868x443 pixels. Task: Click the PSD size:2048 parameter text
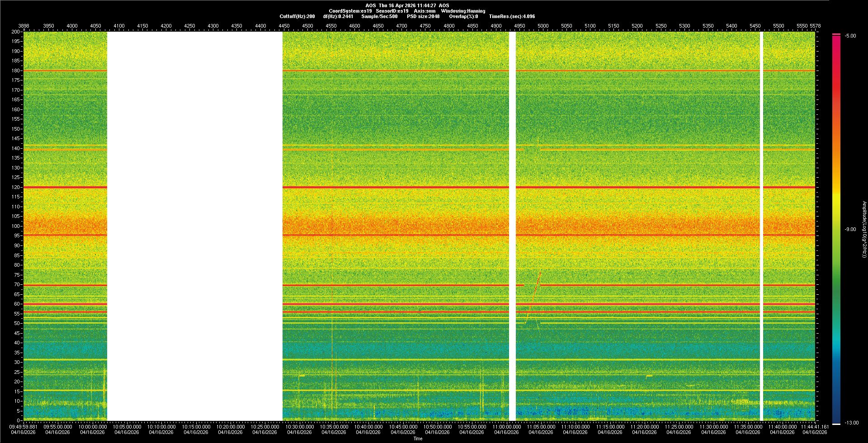pos(423,16)
